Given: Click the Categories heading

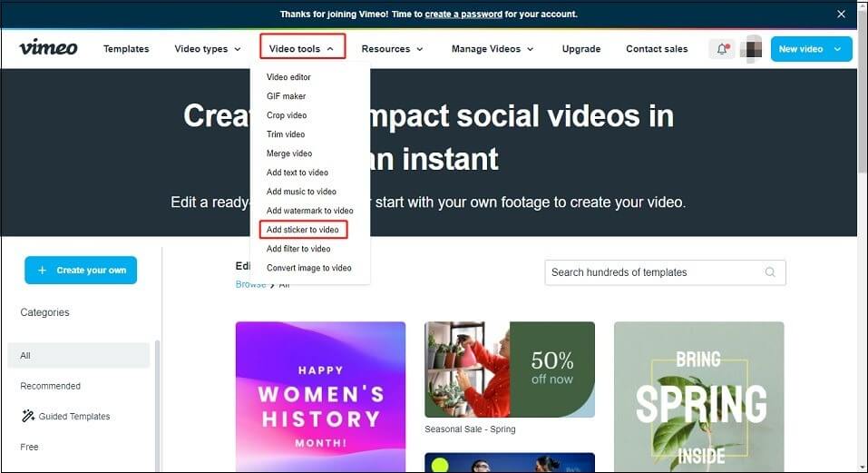Looking at the screenshot, I should (x=44, y=312).
